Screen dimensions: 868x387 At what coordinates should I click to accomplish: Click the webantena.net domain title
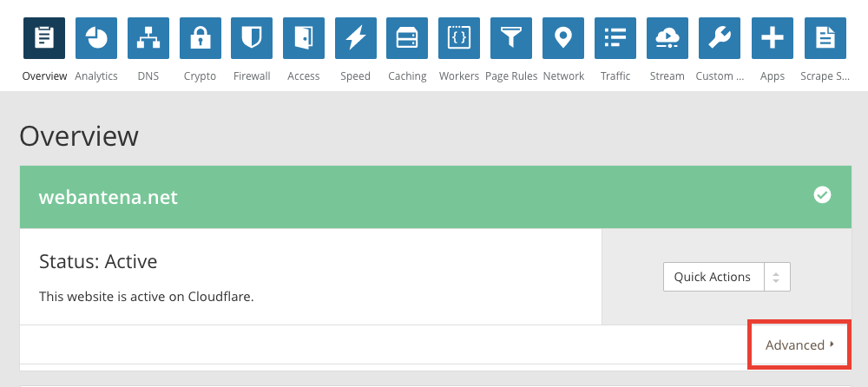(x=108, y=197)
